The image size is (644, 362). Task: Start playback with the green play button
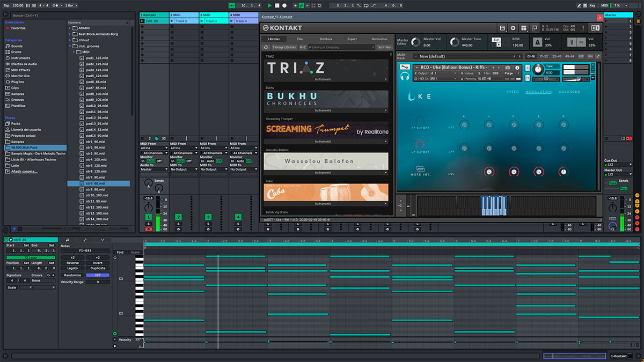[x=270, y=5]
